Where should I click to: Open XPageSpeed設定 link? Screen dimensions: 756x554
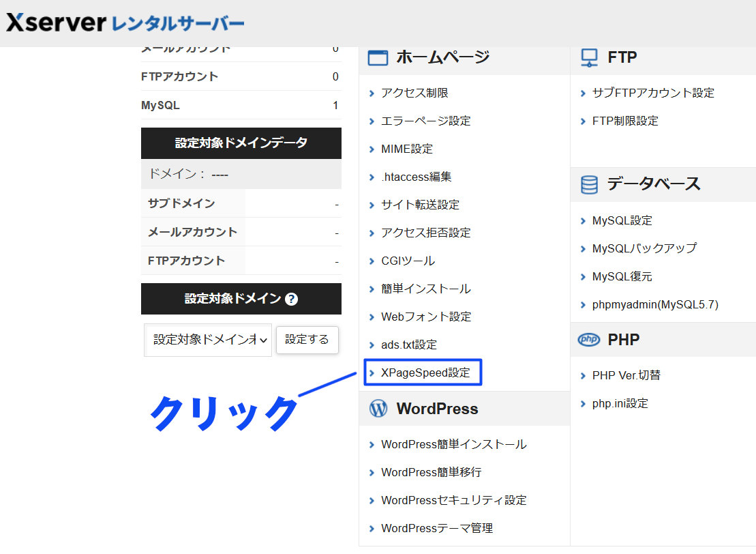click(425, 373)
